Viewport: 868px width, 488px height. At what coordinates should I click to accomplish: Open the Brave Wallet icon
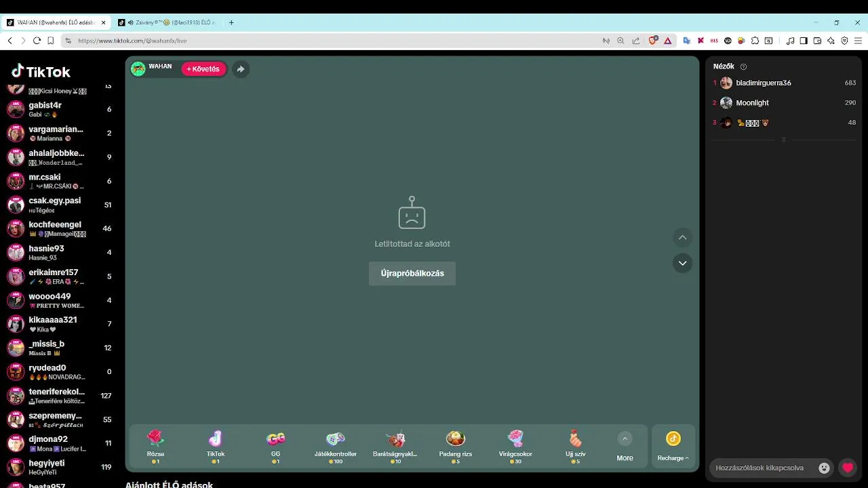tap(817, 41)
